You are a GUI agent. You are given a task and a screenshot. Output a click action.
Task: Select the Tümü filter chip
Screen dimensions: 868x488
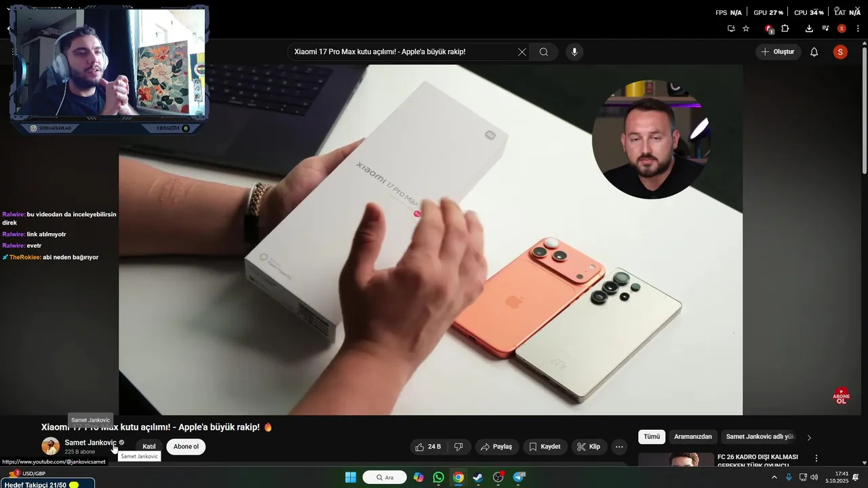click(x=652, y=437)
